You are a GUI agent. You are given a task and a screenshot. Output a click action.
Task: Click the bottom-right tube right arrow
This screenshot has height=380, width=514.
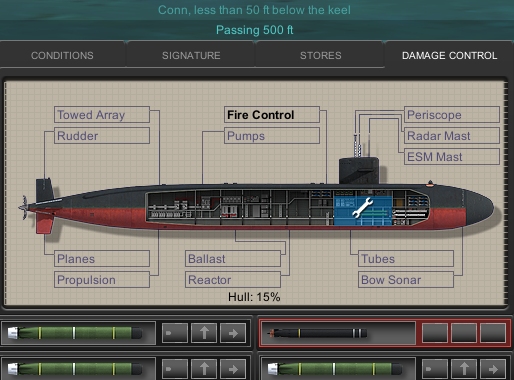point(493,369)
